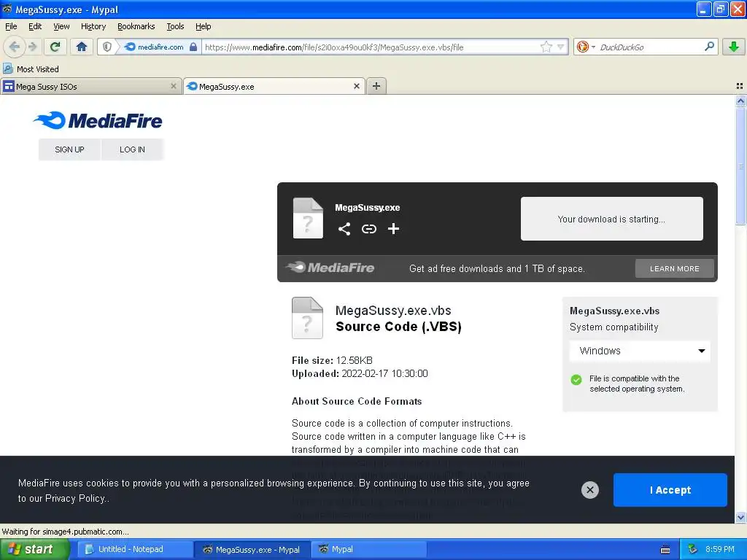Click the MegaSussy.exe file icon in dark panel
This screenshot has width=747, height=560.
pyautogui.click(x=308, y=217)
